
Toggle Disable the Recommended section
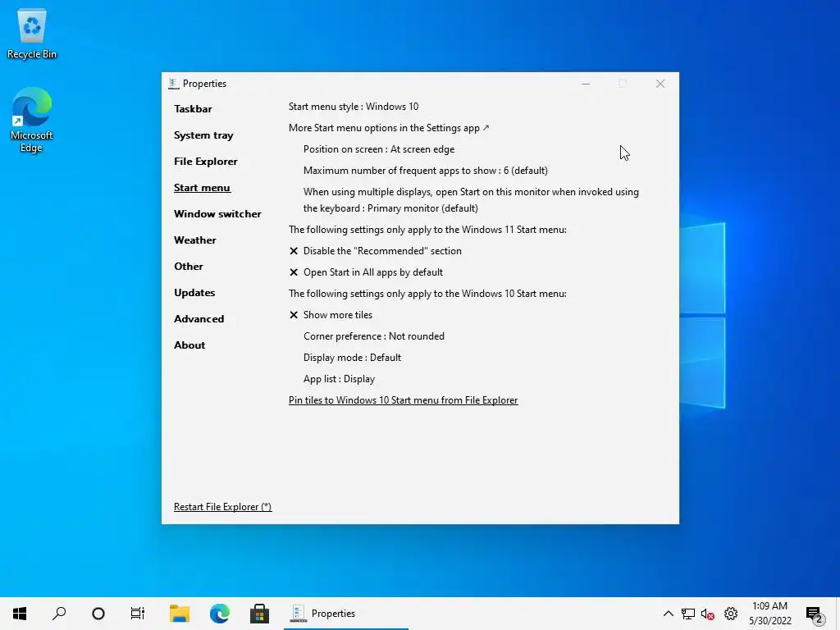pyautogui.click(x=375, y=251)
